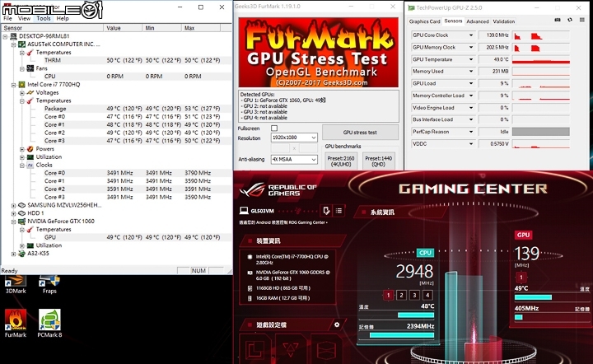Select the middle triangle game profile tile
The height and width of the screenshot is (364, 593).
click(x=291, y=348)
